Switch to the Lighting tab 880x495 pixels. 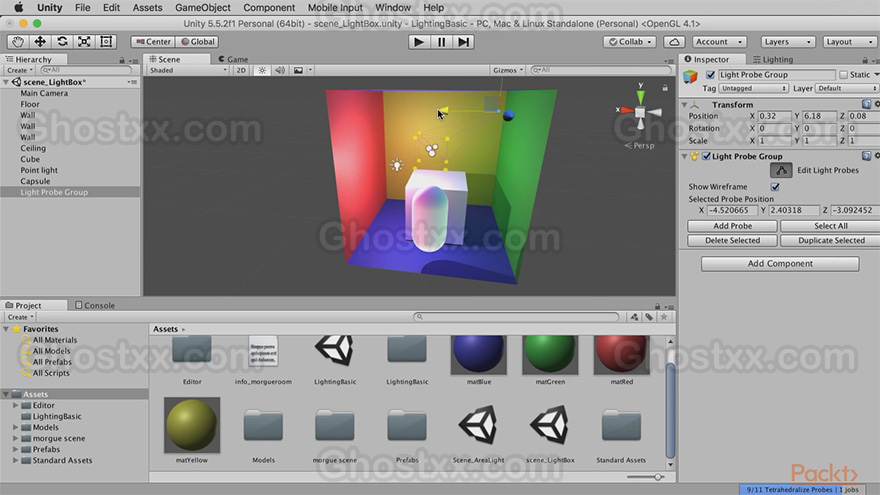773,59
